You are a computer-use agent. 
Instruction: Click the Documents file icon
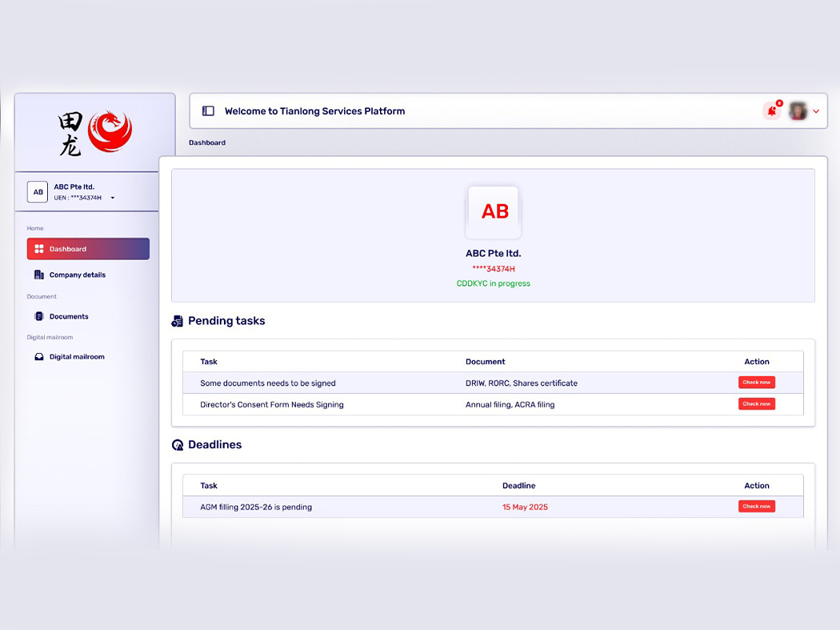39,316
